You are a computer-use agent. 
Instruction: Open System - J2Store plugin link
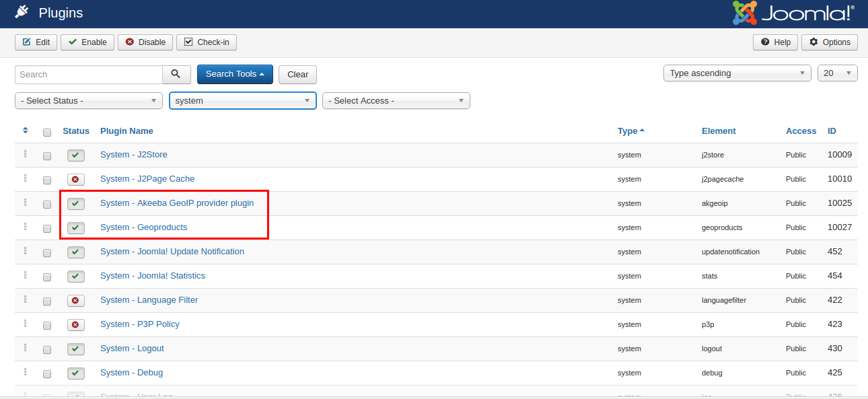pyautogui.click(x=134, y=155)
